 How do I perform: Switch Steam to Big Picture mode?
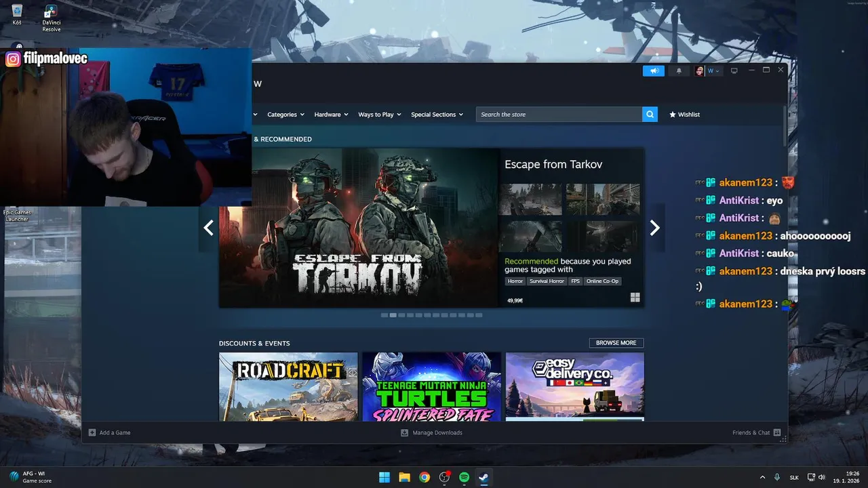(x=734, y=70)
